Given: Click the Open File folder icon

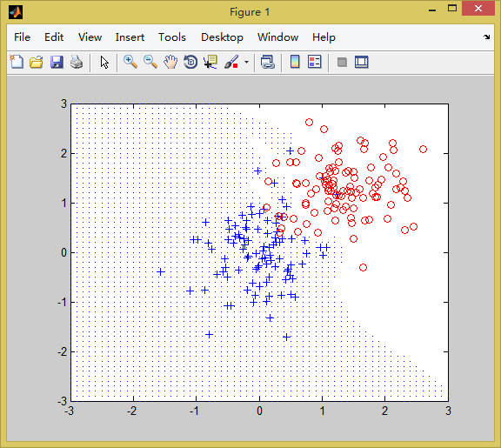Looking at the screenshot, I should click(37, 62).
